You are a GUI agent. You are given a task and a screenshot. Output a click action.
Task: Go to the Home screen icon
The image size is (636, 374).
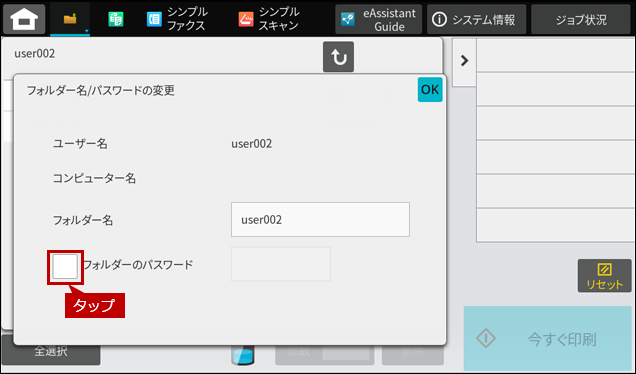click(24, 19)
